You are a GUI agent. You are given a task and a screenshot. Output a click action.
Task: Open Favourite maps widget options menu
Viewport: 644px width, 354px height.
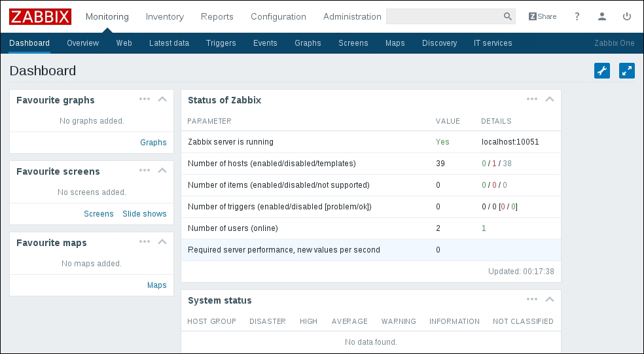click(145, 242)
